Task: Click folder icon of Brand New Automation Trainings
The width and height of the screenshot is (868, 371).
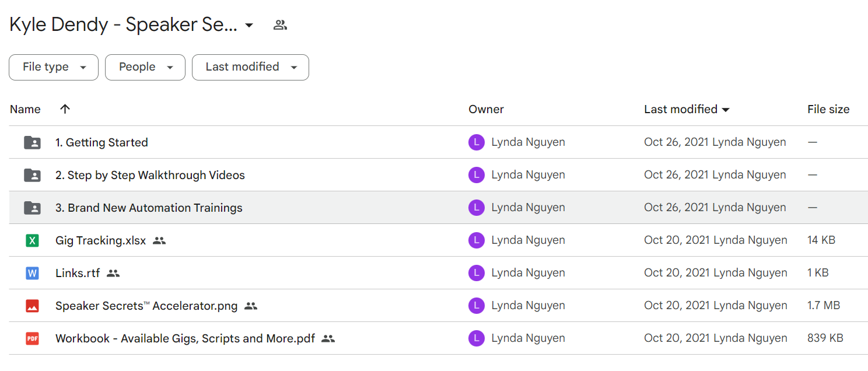Action: 32,208
